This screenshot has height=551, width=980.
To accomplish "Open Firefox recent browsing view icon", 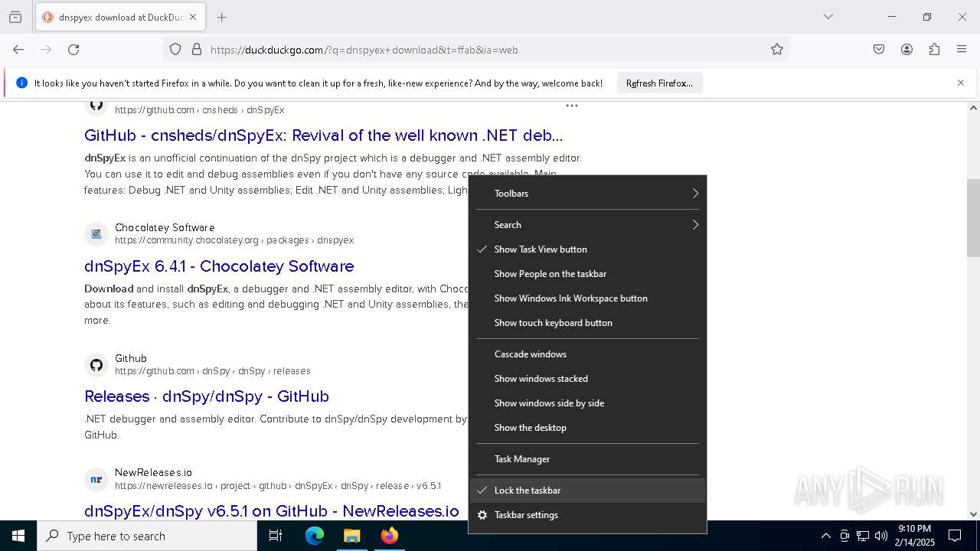I will coord(15,17).
